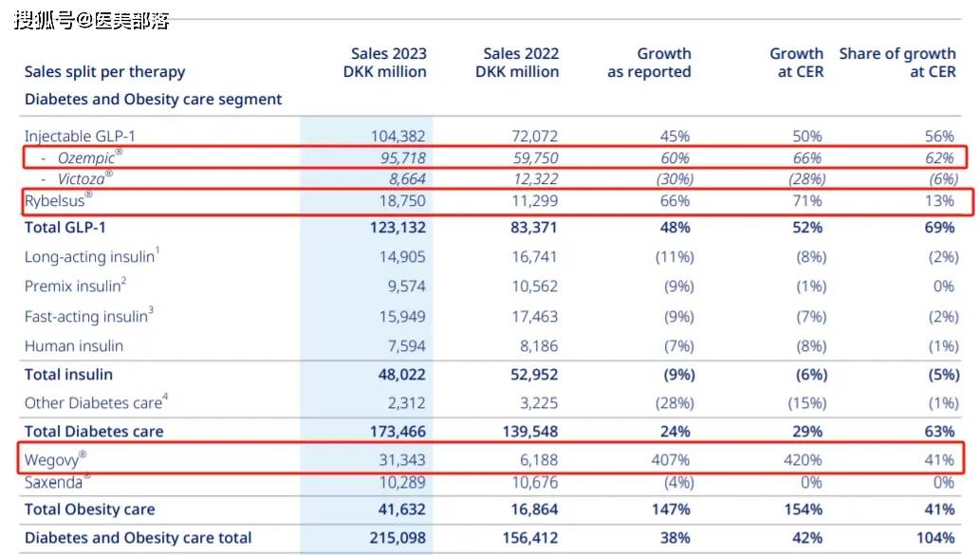
Task: Click Injectable GLP-1 2022 sales 72,072
Action: 530,136
